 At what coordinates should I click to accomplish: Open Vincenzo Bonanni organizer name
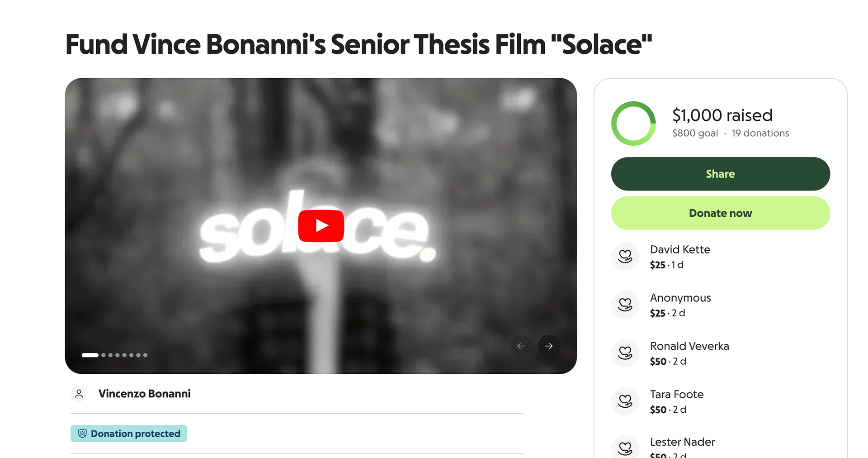[x=145, y=394]
